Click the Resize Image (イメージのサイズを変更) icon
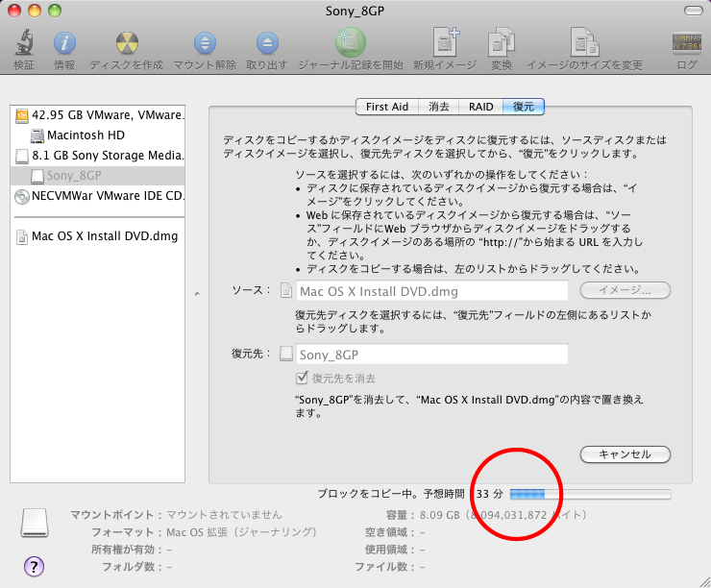 [584, 42]
